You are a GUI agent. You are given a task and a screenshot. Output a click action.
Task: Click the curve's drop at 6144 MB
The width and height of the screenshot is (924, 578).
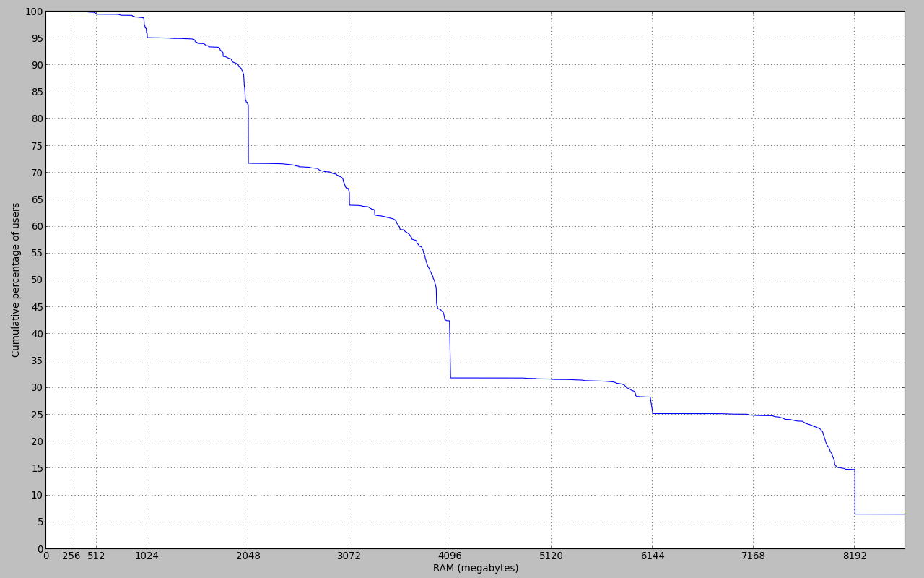click(x=651, y=405)
